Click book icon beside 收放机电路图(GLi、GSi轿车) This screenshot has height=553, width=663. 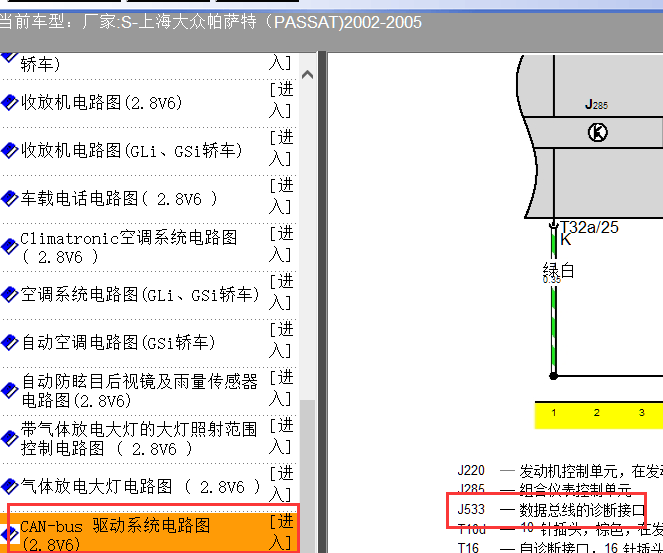pyautogui.click(x=9, y=151)
